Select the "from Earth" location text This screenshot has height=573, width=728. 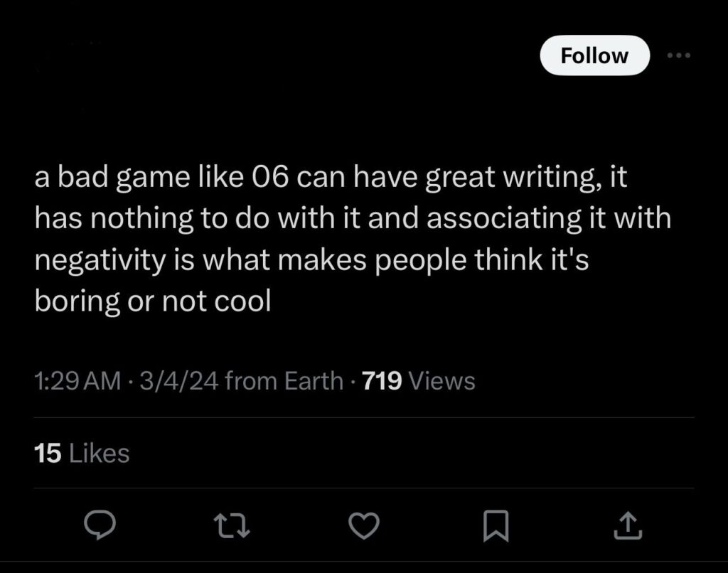click(284, 382)
